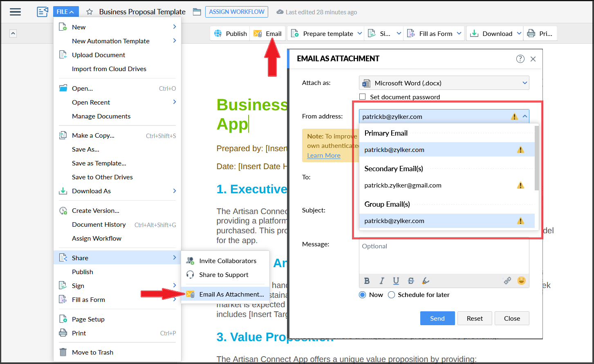The height and width of the screenshot is (364, 594).
Task: Expand Prepare template dropdown arrow
Action: (360, 33)
